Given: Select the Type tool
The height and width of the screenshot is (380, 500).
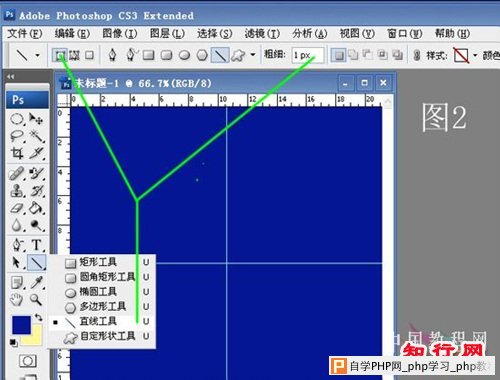Looking at the screenshot, I should click(x=36, y=245).
